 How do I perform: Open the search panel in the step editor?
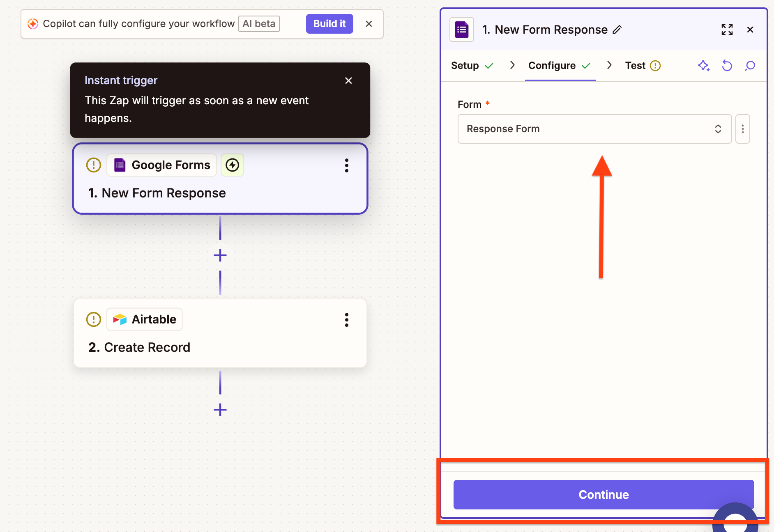click(750, 66)
